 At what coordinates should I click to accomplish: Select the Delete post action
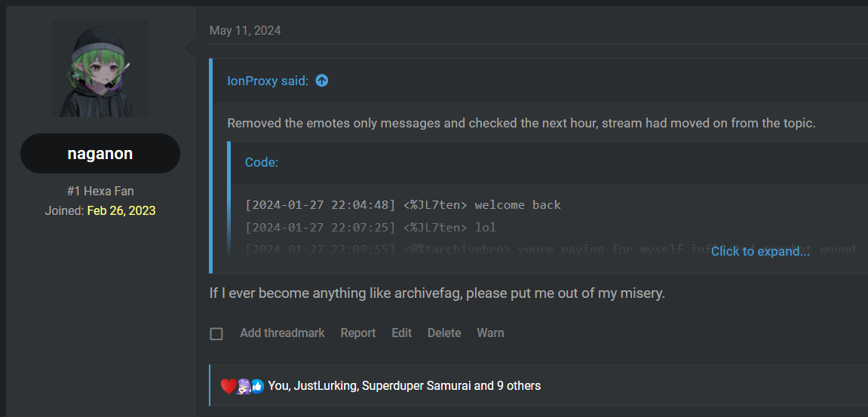click(444, 333)
